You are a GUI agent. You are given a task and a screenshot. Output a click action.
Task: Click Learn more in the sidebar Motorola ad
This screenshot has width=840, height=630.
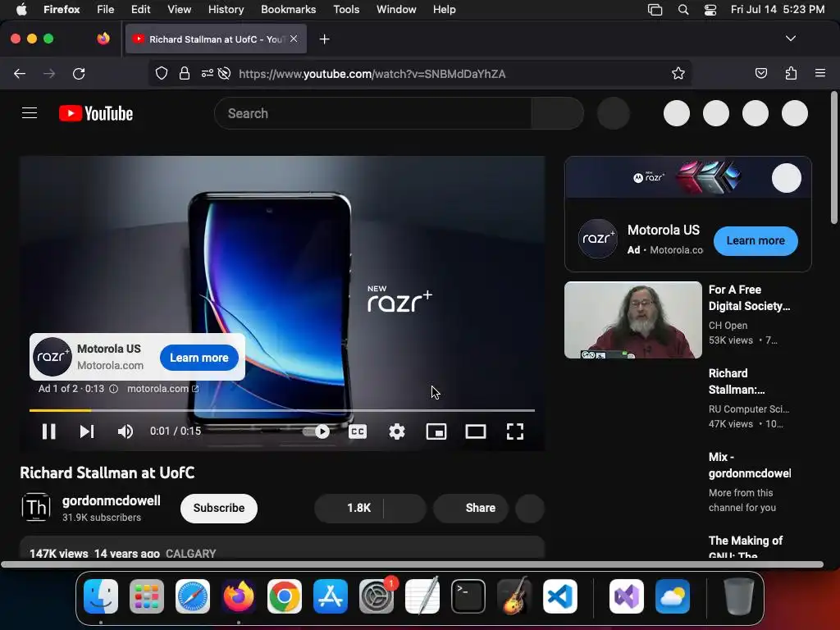pos(756,240)
